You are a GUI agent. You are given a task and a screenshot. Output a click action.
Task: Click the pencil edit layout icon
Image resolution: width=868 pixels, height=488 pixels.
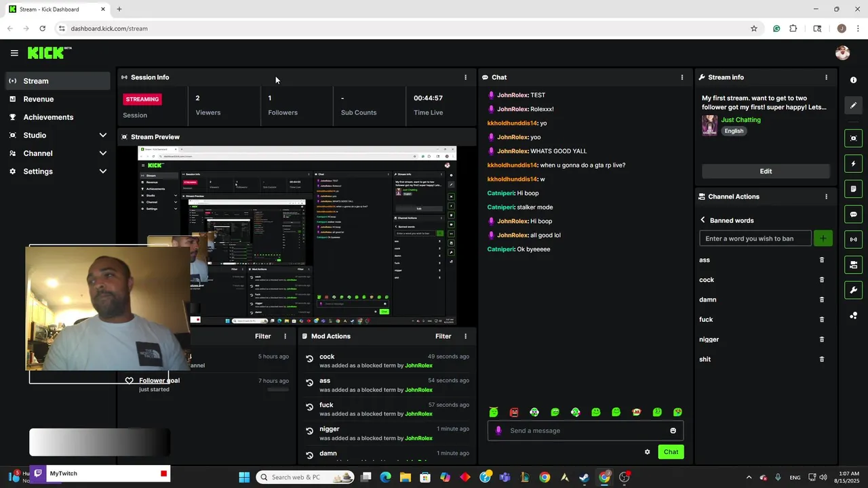click(853, 105)
